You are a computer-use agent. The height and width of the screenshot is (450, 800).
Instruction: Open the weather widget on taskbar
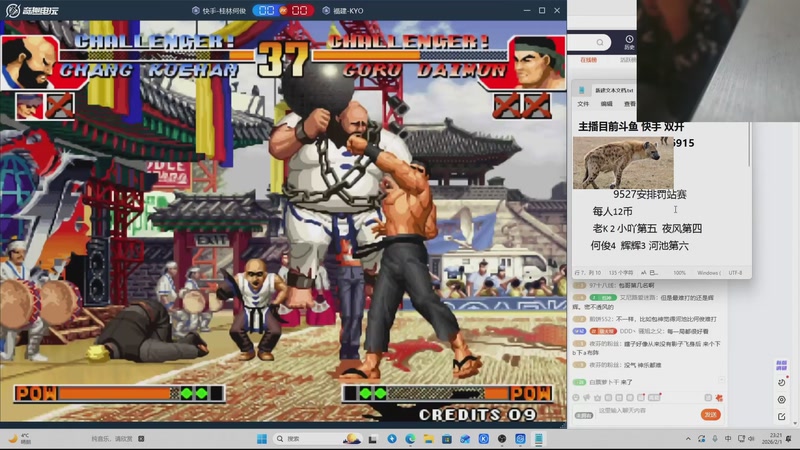(20, 438)
